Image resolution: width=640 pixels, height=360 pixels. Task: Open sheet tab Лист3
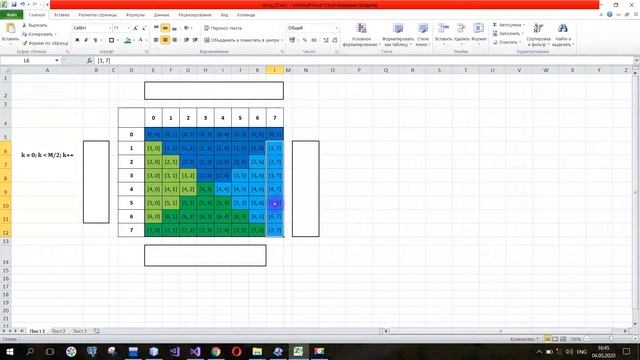80,331
